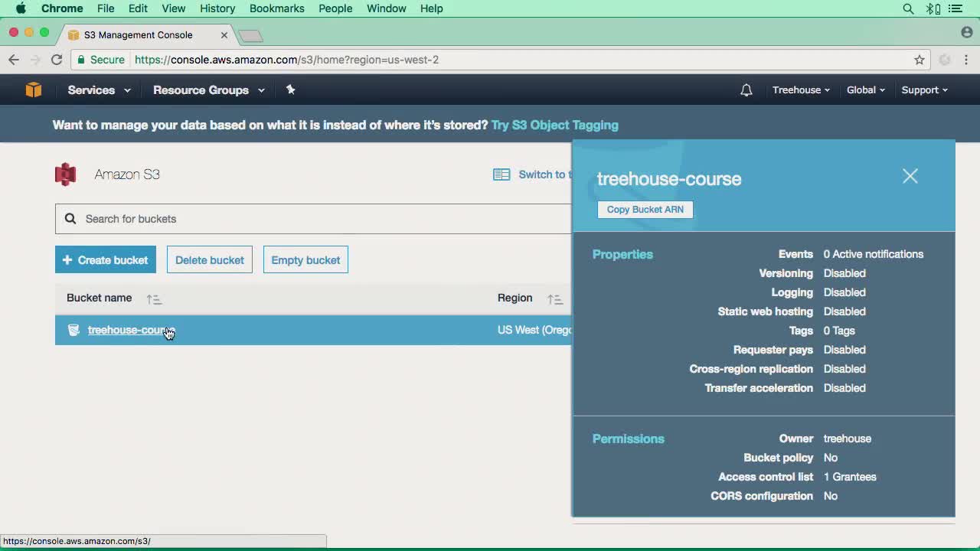Open Spotlight search in menu bar

pos(908,8)
